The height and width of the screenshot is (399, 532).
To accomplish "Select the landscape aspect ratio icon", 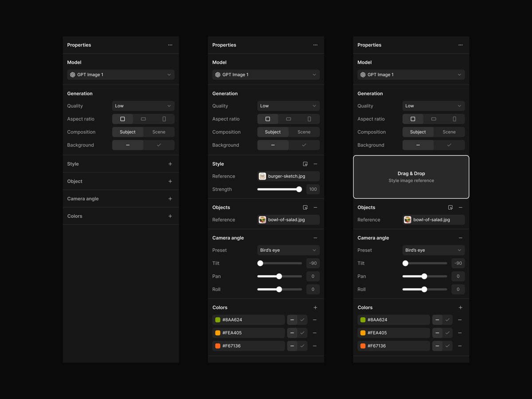I will (143, 119).
